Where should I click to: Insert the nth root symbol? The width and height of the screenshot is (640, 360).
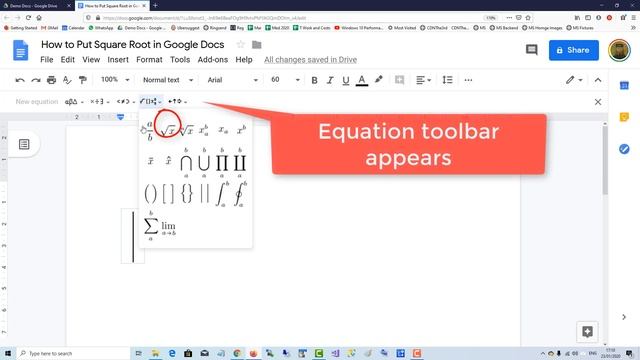tap(187, 130)
